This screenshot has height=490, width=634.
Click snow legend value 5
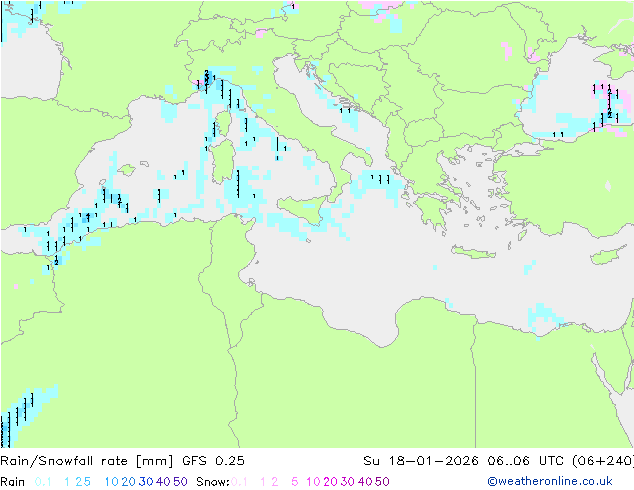point(295,482)
